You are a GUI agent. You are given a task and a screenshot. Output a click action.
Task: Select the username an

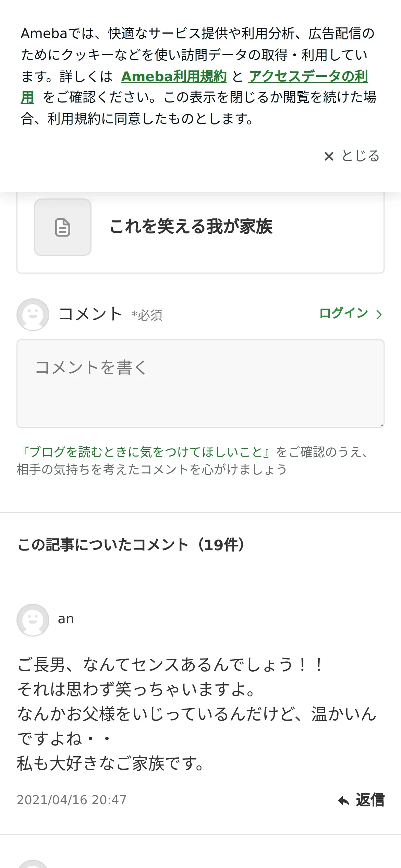coord(66,619)
